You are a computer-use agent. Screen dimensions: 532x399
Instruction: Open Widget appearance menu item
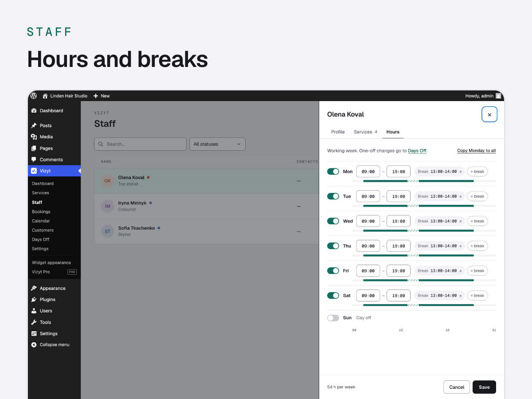tap(51, 262)
